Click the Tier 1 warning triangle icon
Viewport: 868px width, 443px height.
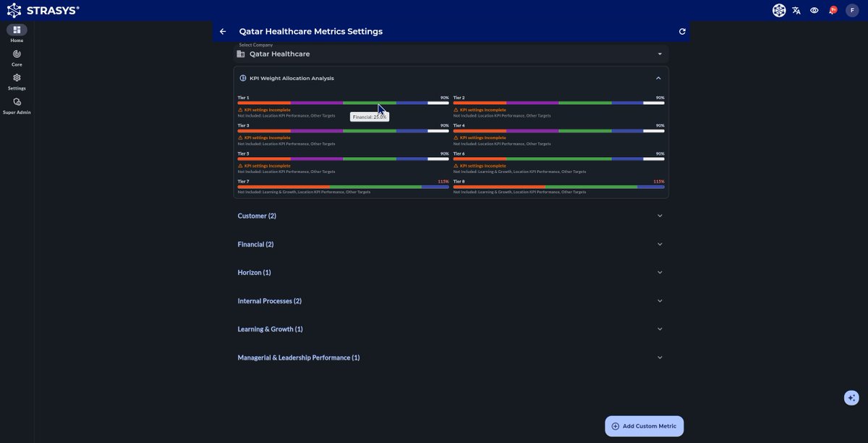(x=240, y=110)
